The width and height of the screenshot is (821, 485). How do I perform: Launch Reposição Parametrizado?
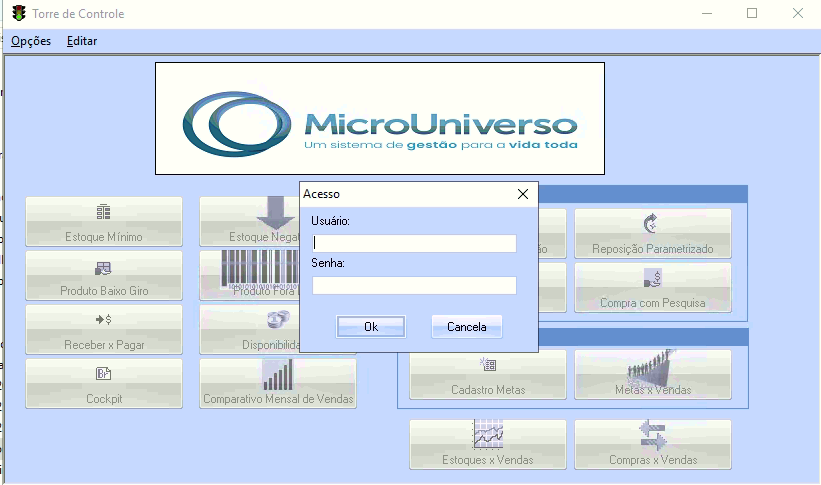pos(652,233)
